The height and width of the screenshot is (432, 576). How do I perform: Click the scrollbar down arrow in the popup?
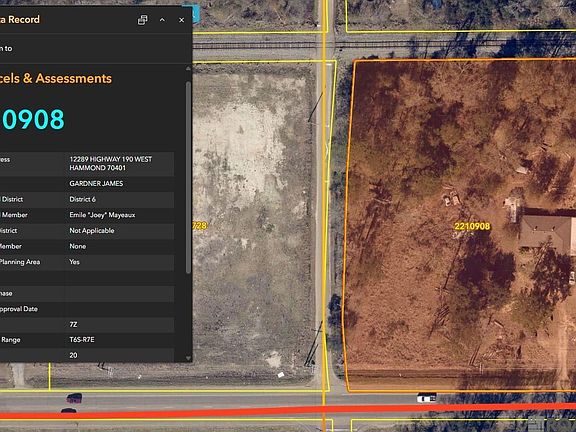188,358
